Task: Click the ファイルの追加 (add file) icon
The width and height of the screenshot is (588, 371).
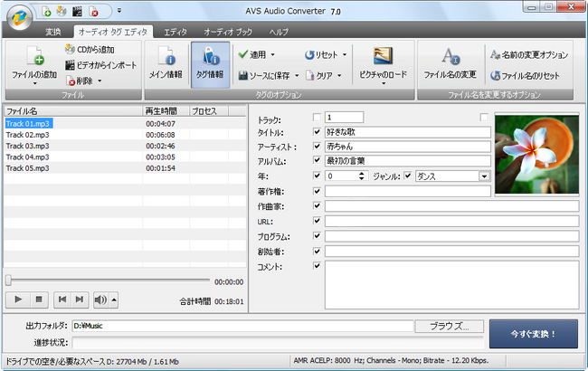Action: click(35, 56)
